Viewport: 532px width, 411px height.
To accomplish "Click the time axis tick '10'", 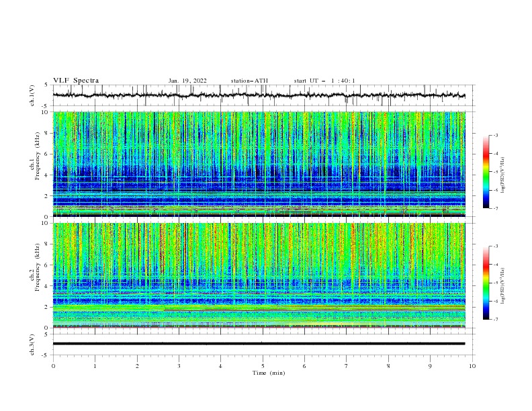I will click(472, 366).
